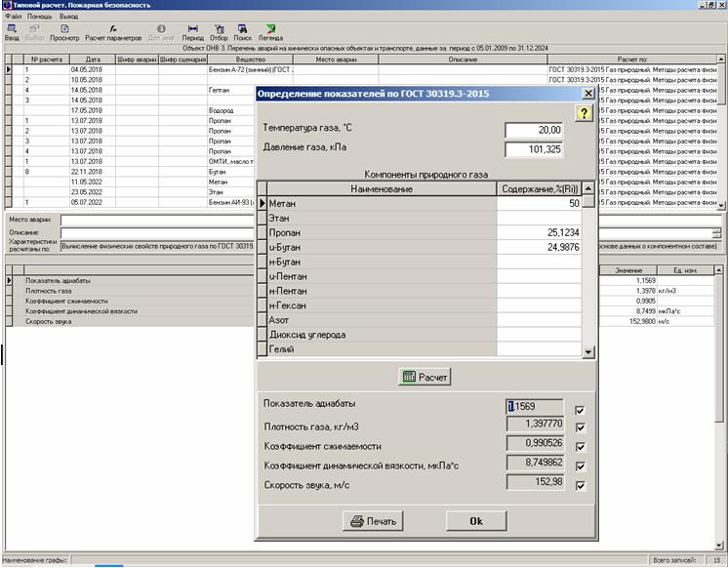
Task: Open the Помощь menu
Action: [41, 17]
